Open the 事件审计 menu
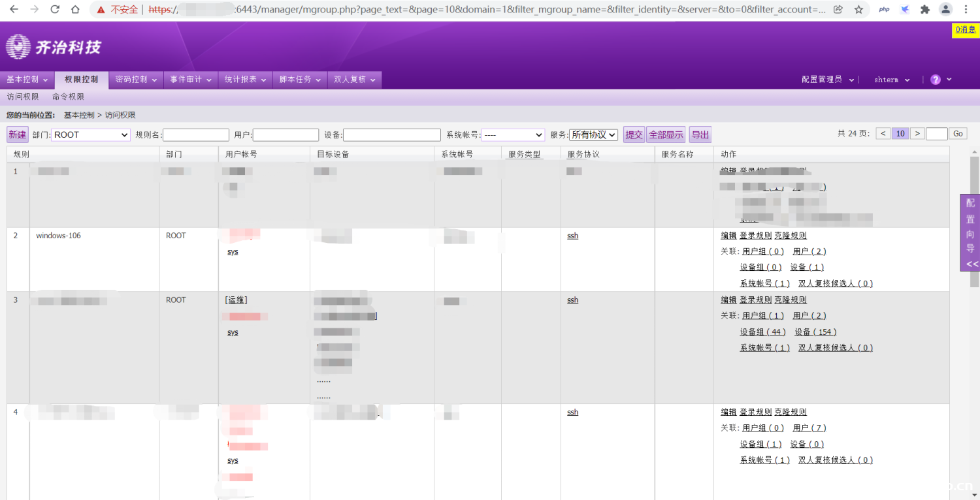Screen dimensions: 980x500 click(191, 80)
